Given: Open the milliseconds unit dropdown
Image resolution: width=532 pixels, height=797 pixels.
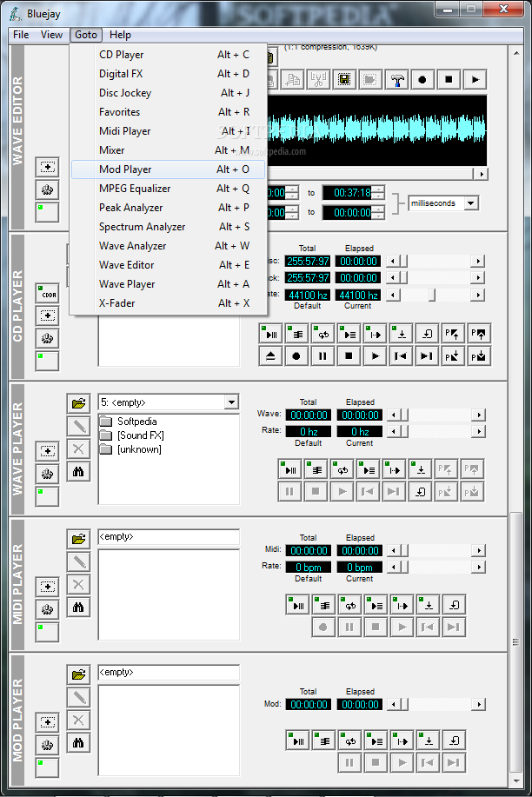Looking at the screenshot, I should click(471, 203).
